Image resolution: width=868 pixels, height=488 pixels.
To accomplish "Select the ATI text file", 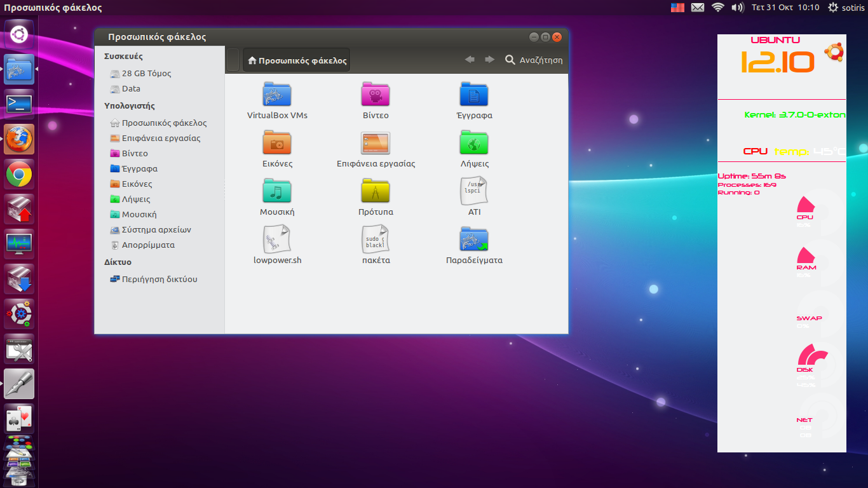I will [474, 192].
